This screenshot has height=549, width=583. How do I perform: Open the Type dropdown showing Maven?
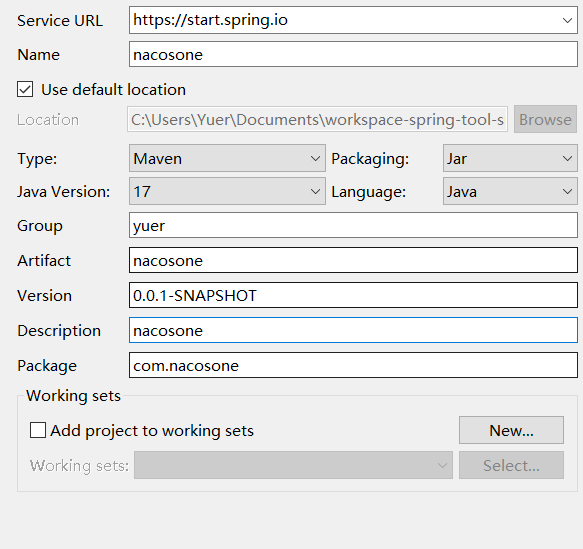pos(227,158)
